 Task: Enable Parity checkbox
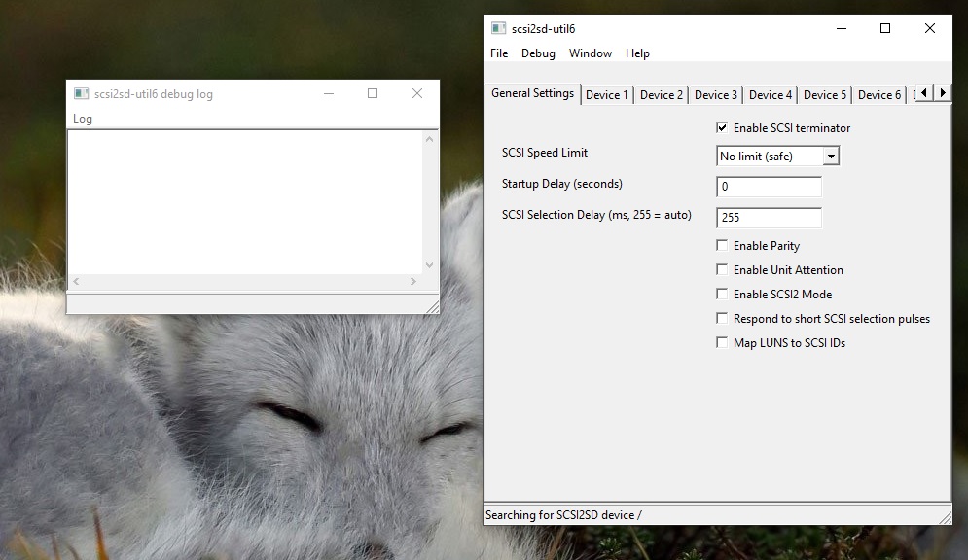[x=722, y=245]
